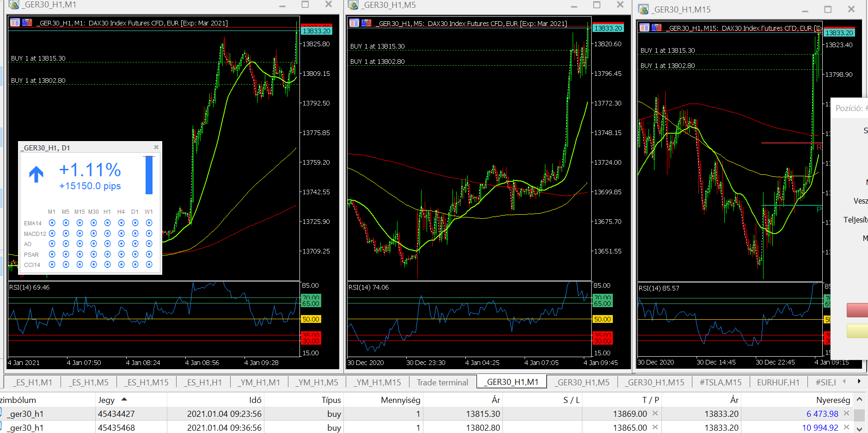Switch to the #TSLA,M15 chart tab

coord(720,382)
